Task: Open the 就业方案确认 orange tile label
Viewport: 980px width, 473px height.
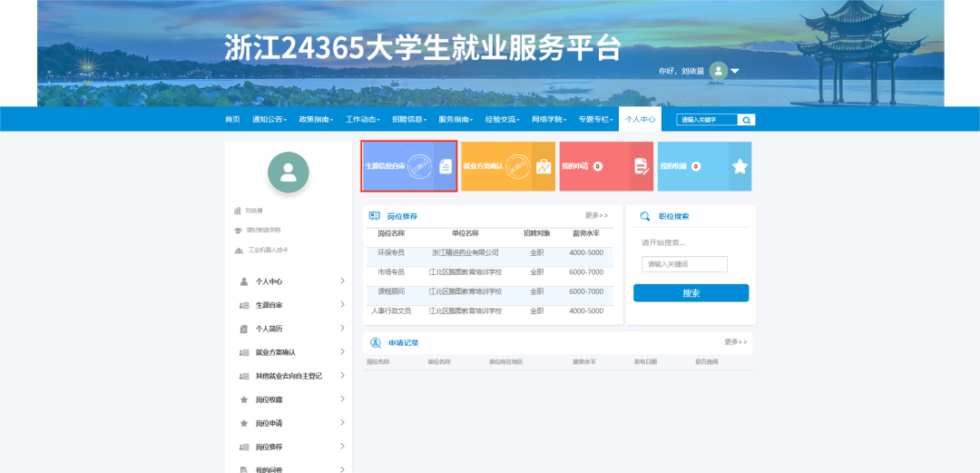Action: pyautogui.click(x=483, y=166)
